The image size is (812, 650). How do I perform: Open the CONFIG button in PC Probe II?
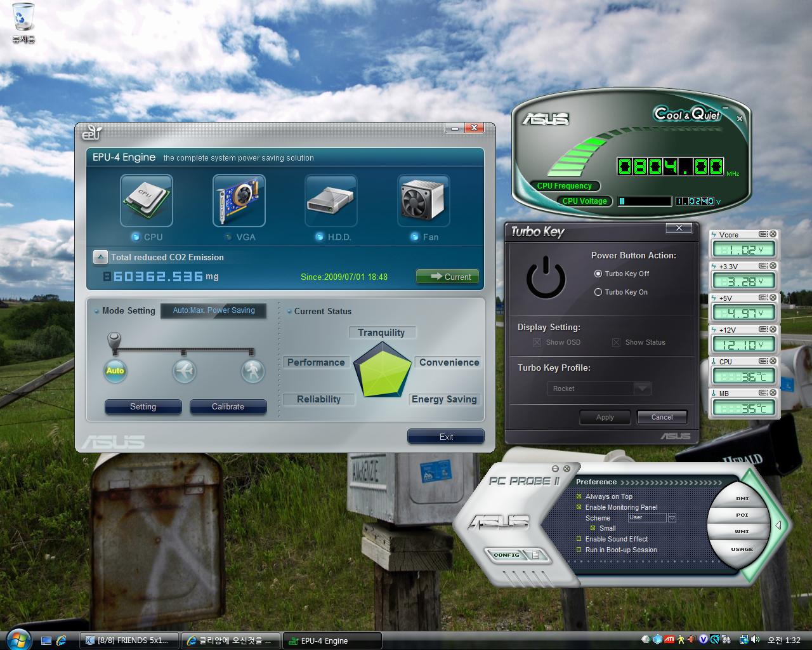[507, 555]
